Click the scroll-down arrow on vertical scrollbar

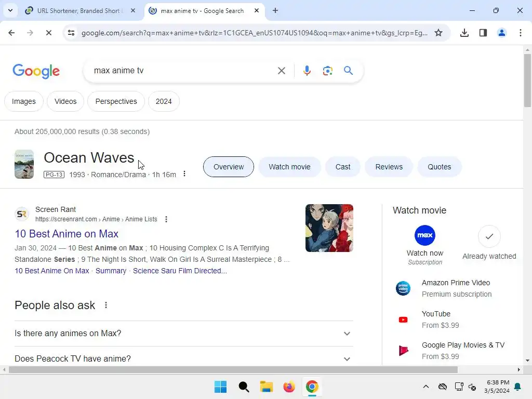527,361
